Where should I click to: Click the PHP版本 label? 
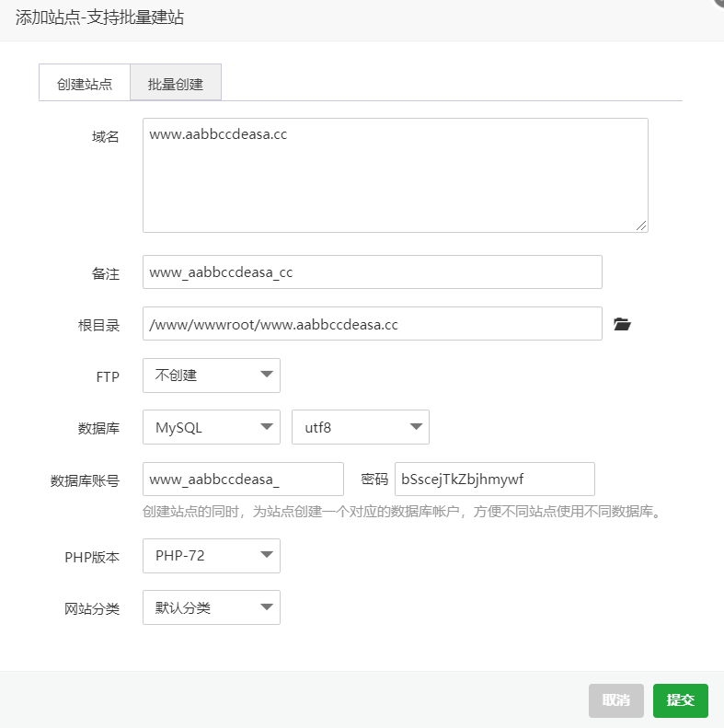(x=92, y=557)
